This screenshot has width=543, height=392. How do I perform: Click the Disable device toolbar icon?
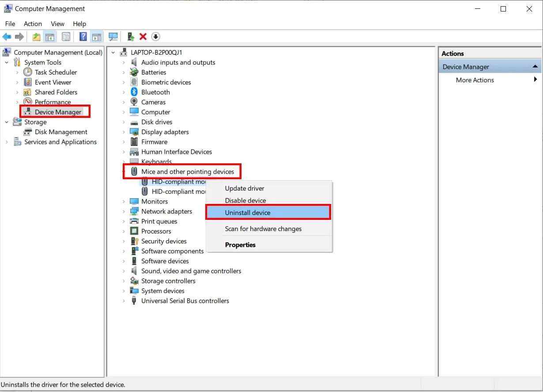click(155, 36)
